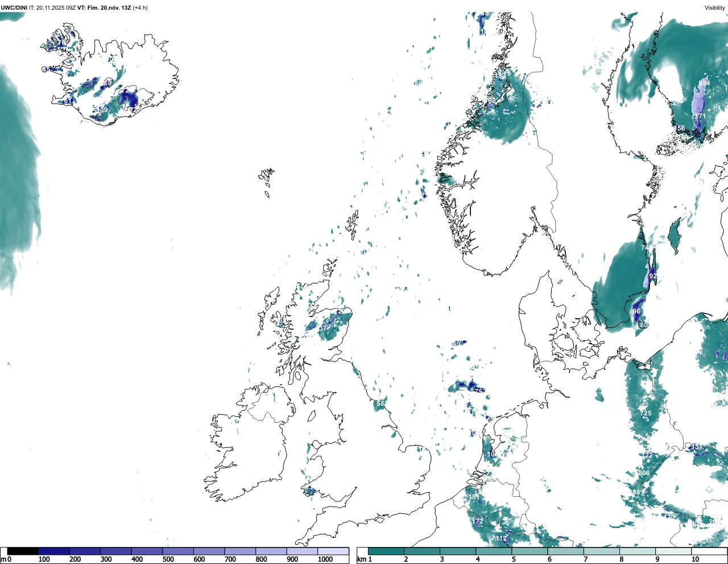
Task: Click the 200–300 m legend swatch
Action: coord(85,551)
